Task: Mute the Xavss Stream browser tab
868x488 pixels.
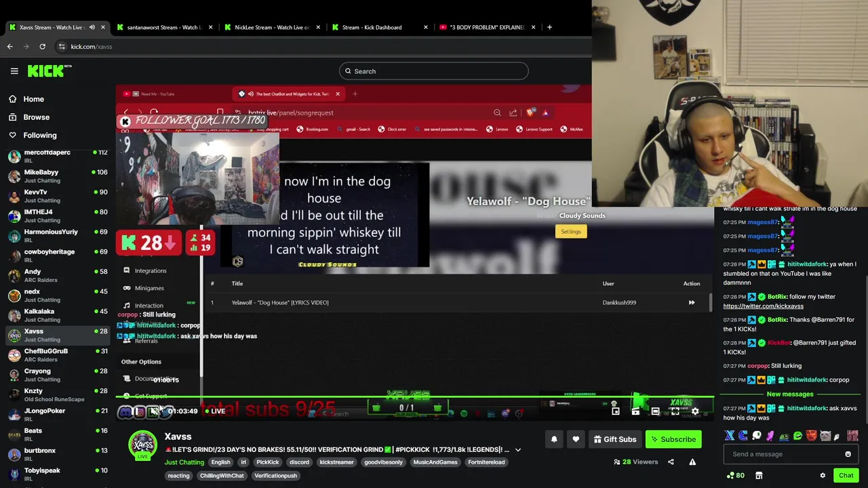Action: click(x=92, y=27)
